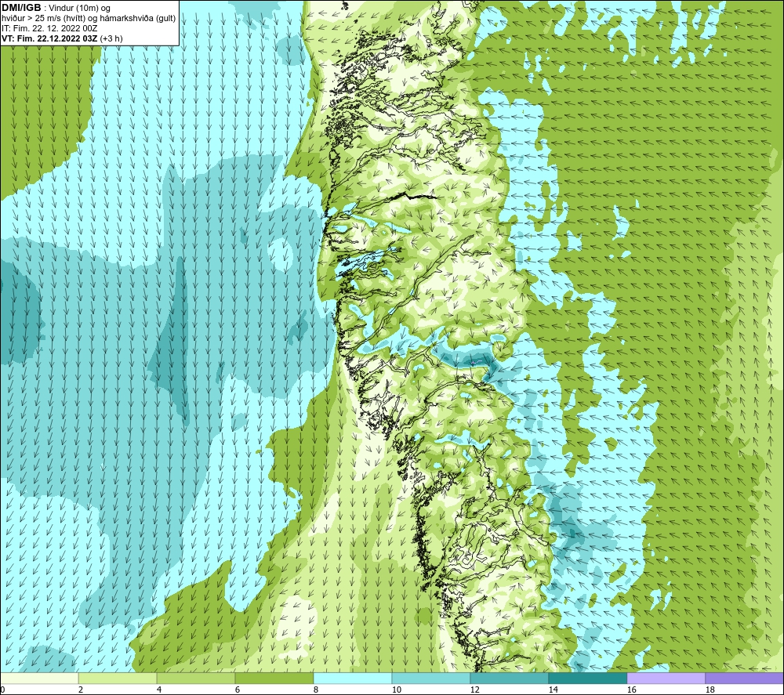Click the legend scale label '0'
784x695 pixels.
coord(2,690)
